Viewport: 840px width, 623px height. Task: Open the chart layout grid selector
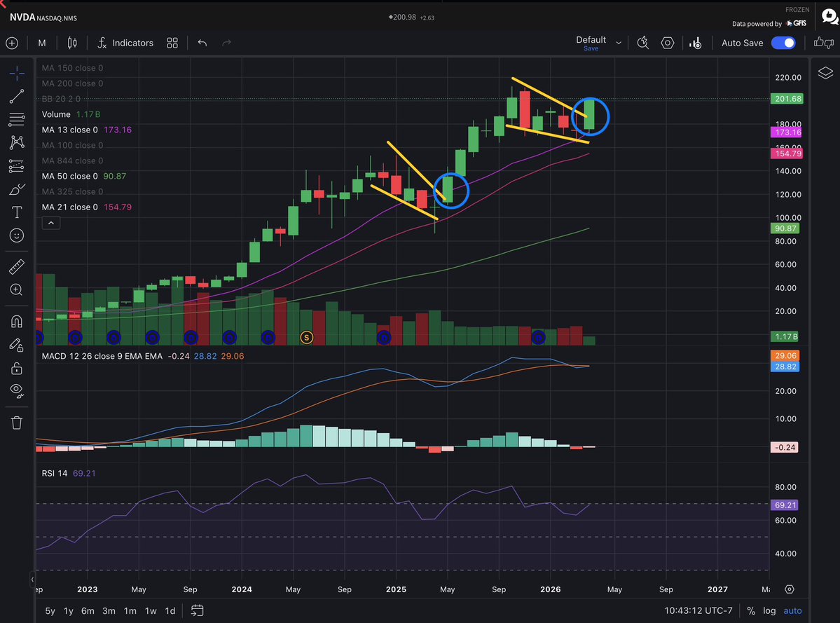click(172, 43)
